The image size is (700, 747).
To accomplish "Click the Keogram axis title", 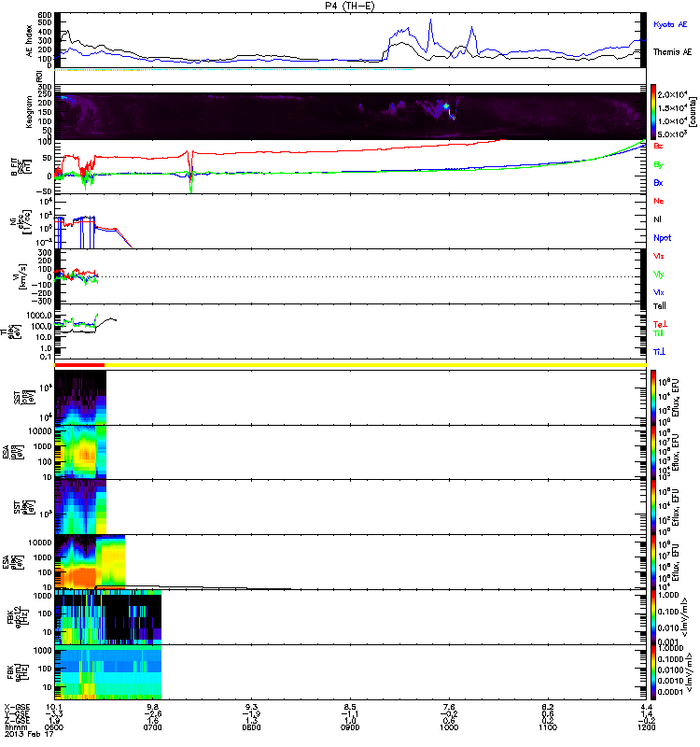I will (29, 112).
